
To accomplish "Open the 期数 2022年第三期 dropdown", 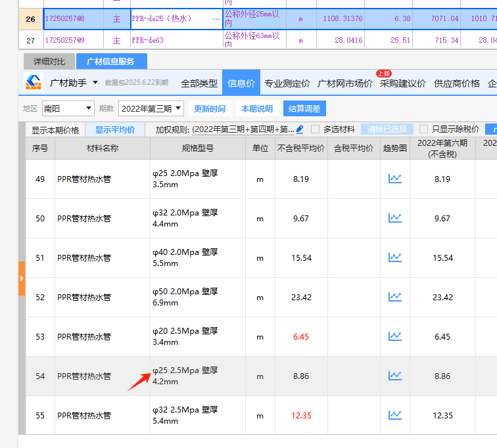I will 151,108.
